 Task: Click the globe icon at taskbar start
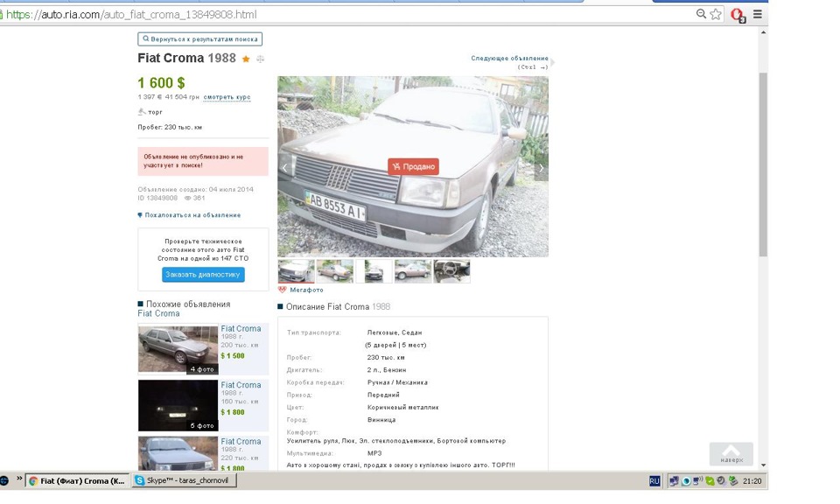tap(3, 481)
